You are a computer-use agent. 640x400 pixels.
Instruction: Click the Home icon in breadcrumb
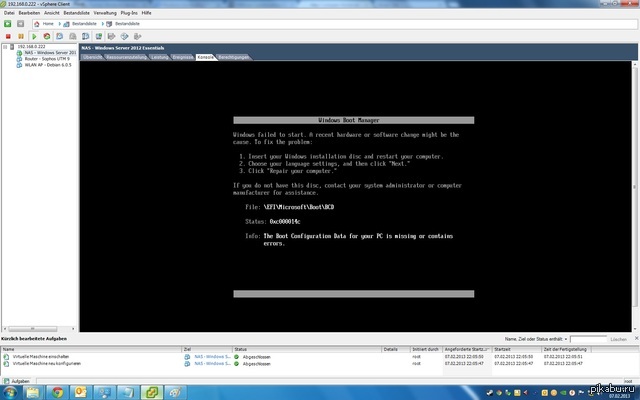tap(37, 24)
